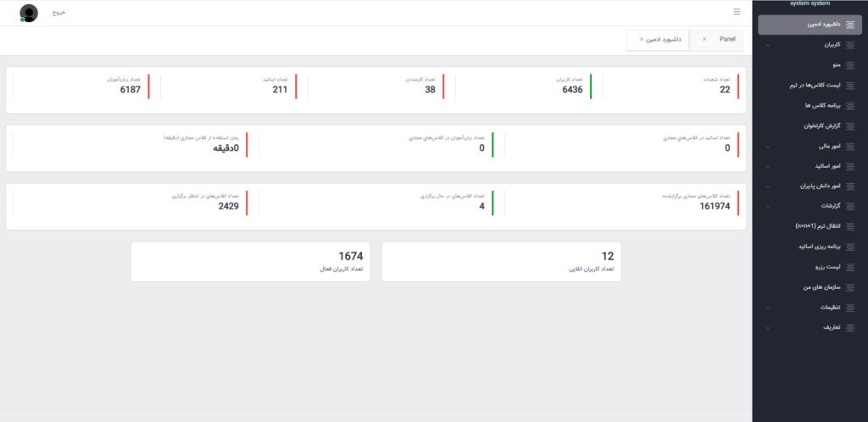Click the تعداد کاربران آنلاین card
This screenshot has width=868, height=422.
501,261
